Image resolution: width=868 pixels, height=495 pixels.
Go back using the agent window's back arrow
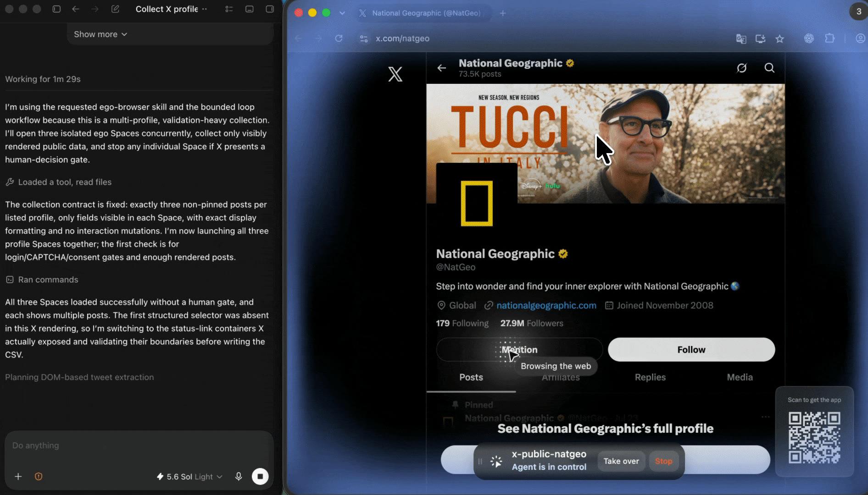tap(76, 9)
